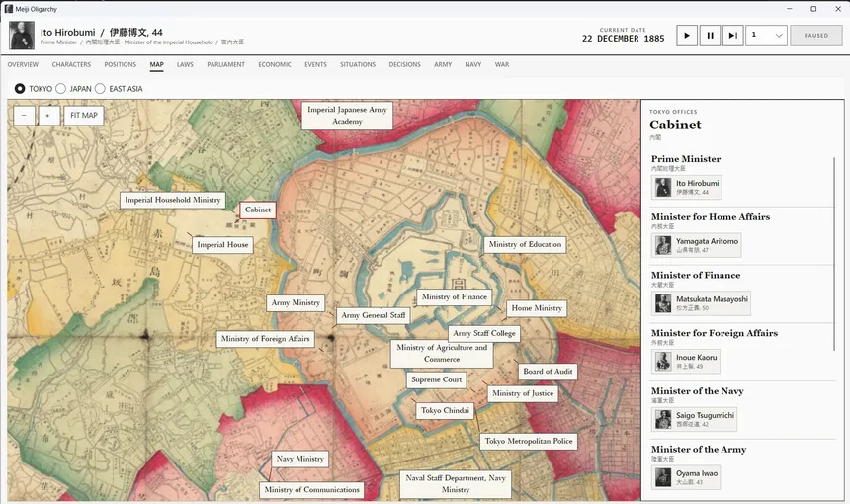Viewport: 850px width, 504px height.
Task: Select the Tokyo Chindai map label
Action: tap(445, 411)
